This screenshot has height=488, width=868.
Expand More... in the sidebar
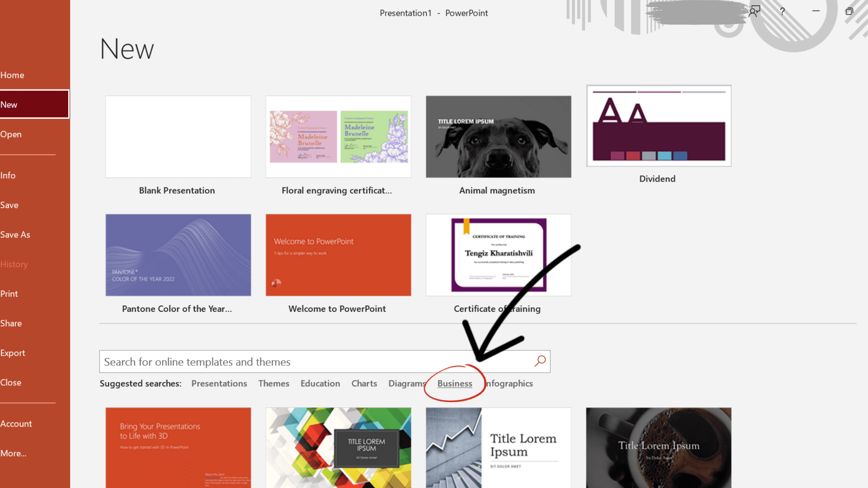[x=13, y=453]
